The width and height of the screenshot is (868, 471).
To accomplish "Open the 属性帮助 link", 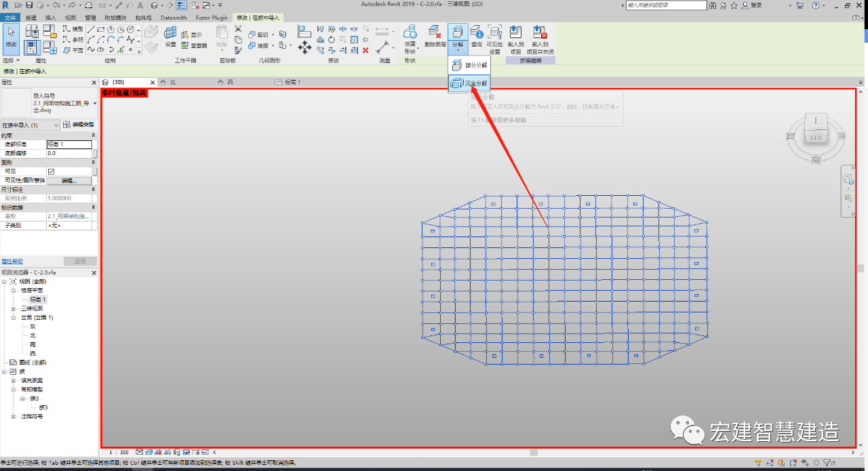I will coord(12,261).
